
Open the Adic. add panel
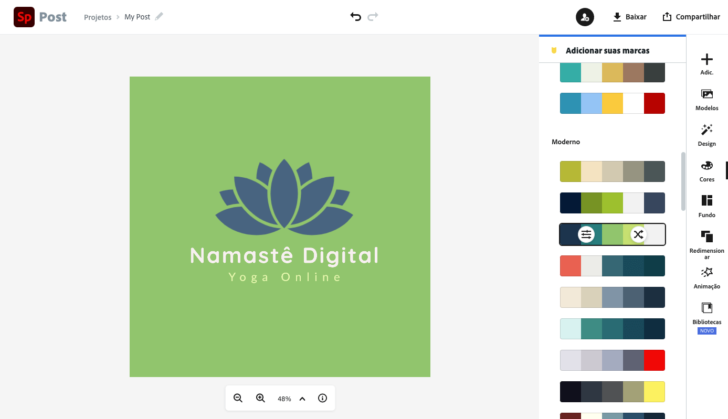[707, 64]
